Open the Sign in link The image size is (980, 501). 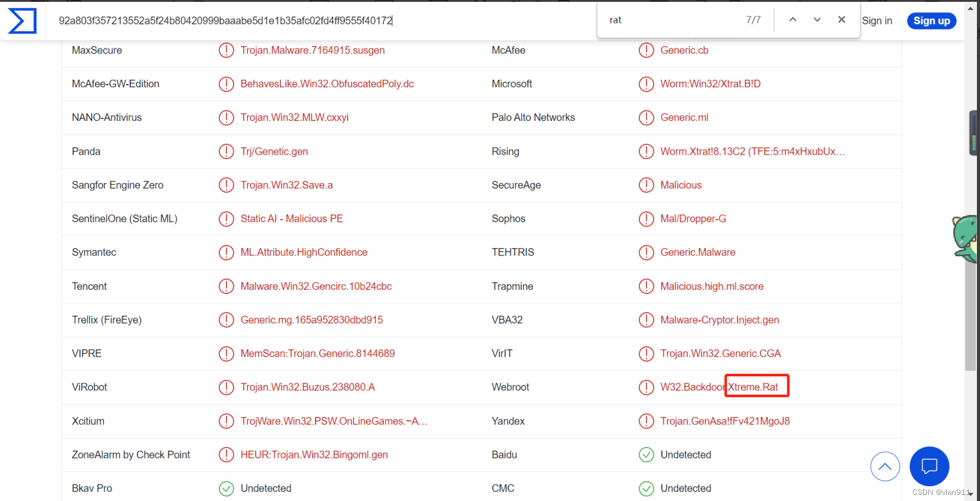(x=877, y=21)
